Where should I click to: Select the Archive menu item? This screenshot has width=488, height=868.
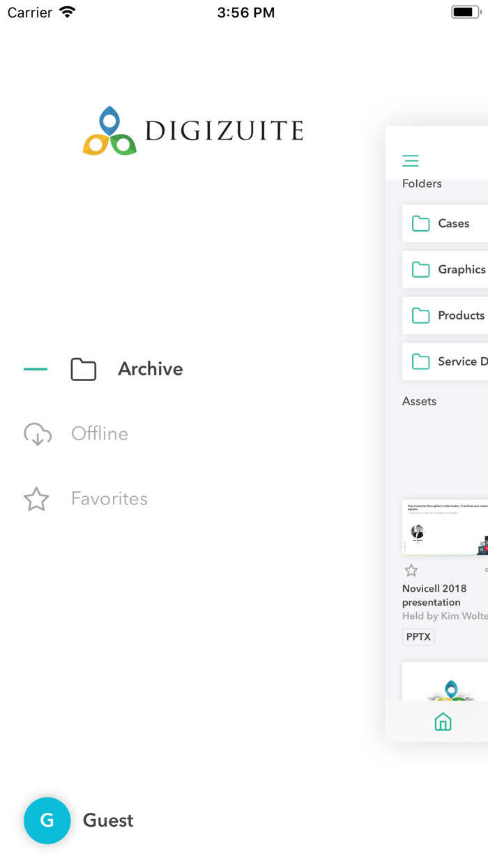click(x=150, y=369)
